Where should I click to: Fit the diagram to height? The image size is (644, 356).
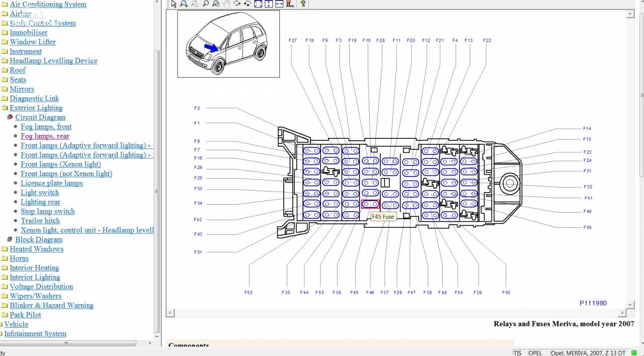coord(269,4)
